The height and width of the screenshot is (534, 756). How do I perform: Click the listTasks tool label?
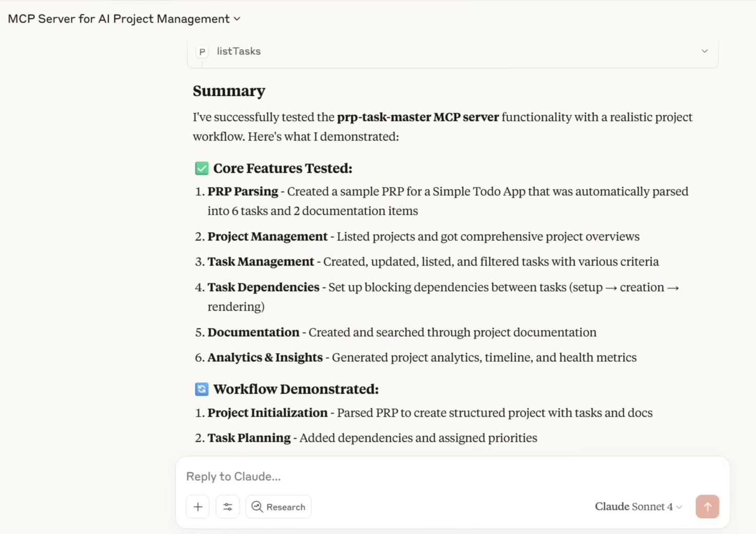point(238,51)
